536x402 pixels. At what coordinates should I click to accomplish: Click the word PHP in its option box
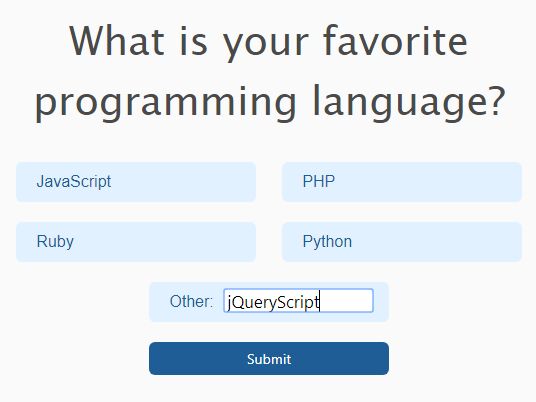click(319, 181)
